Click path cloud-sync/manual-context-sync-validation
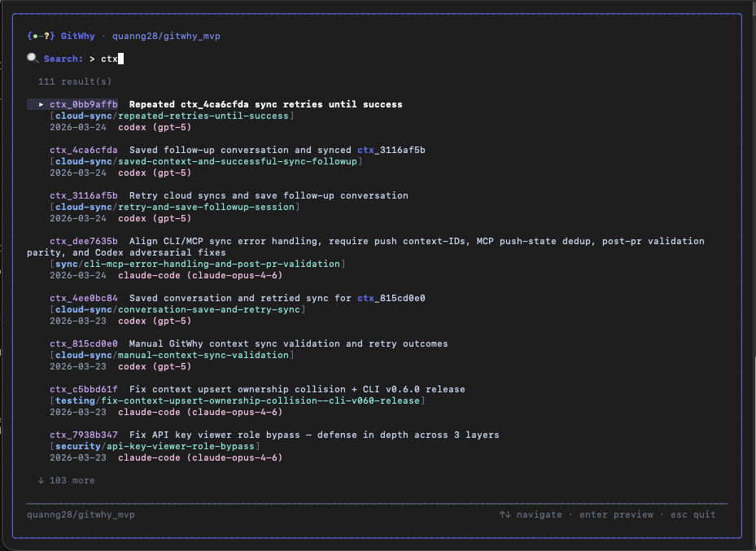Screen dimensions: 756x551 coord(173,355)
